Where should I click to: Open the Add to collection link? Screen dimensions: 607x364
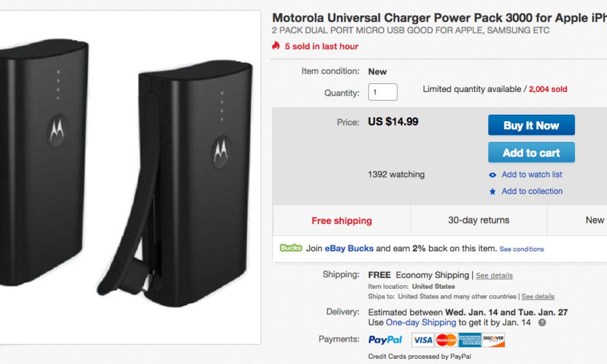(x=532, y=192)
